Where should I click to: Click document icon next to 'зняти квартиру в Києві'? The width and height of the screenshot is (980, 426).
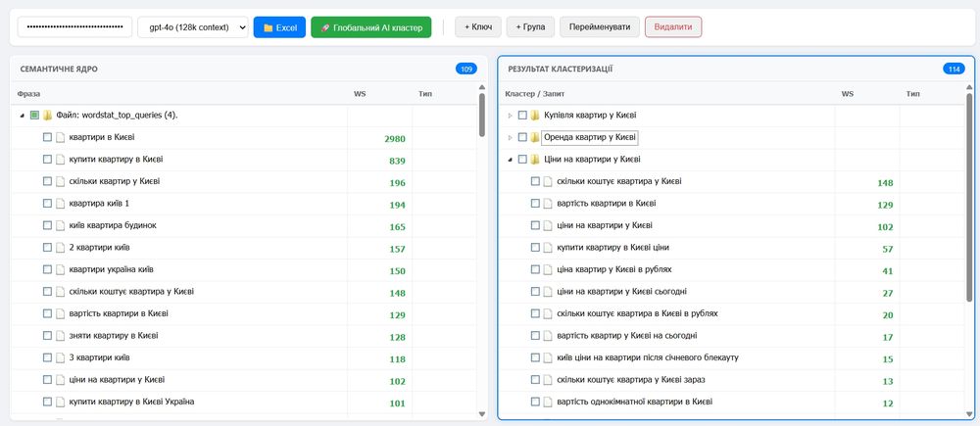click(60, 336)
